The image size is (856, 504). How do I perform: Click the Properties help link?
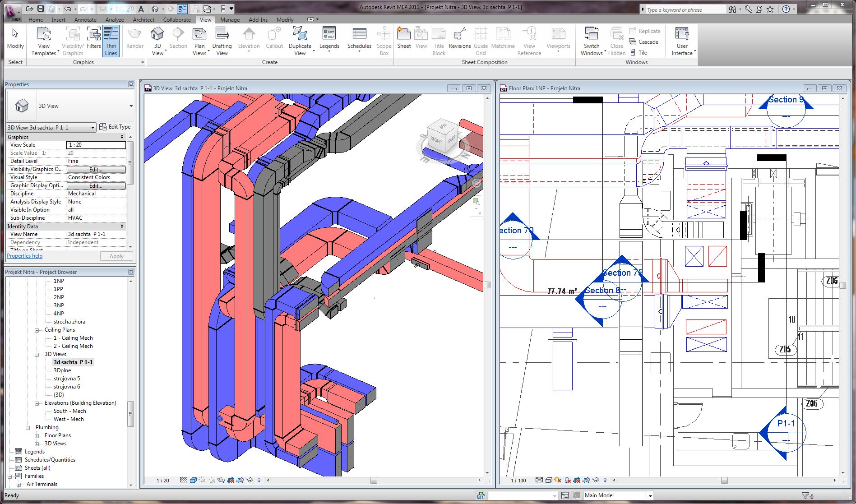[25, 256]
